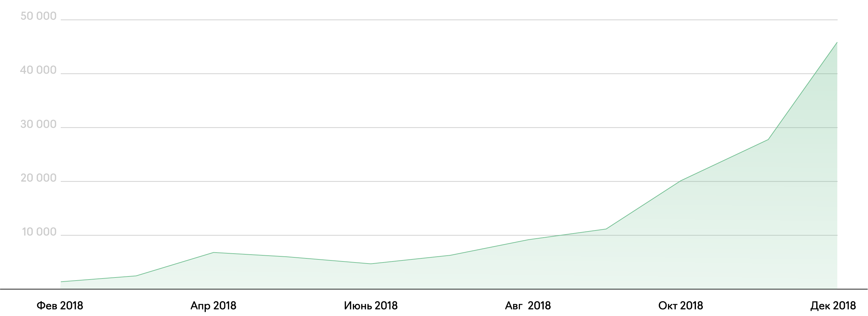Image resolution: width=868 pixels, height=316 pixels.
Task: Click the line's bend between Фев and Апр 2018
Action: [136, 276]
